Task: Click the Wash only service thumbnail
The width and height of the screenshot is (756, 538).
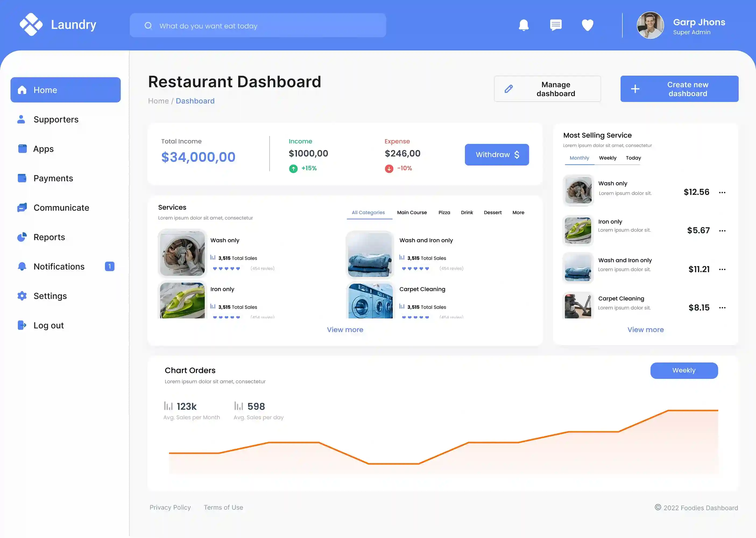Action: coord(182,253)
